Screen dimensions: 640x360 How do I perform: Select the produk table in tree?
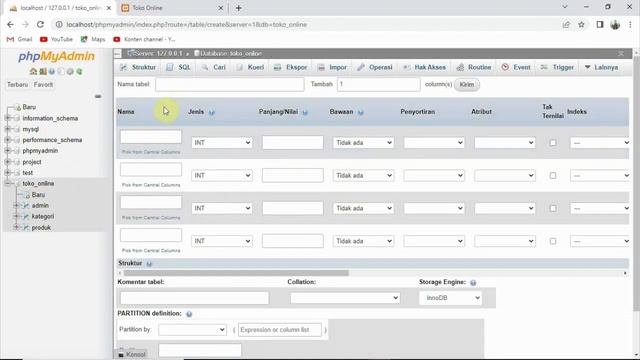41,227
